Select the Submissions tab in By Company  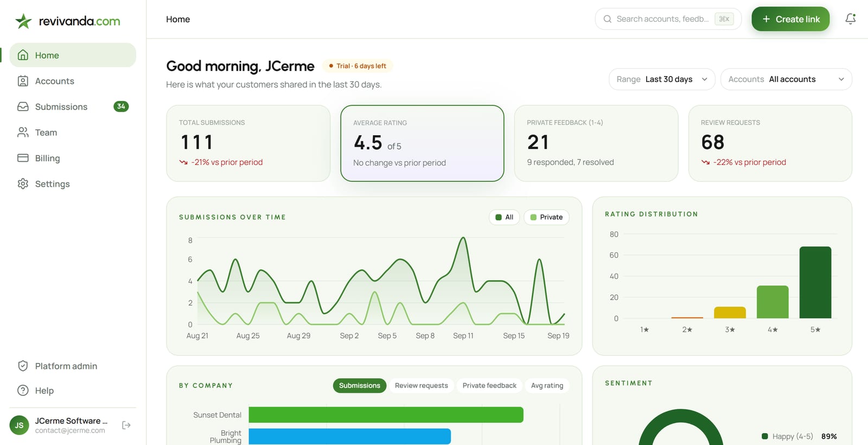(360, 385)
